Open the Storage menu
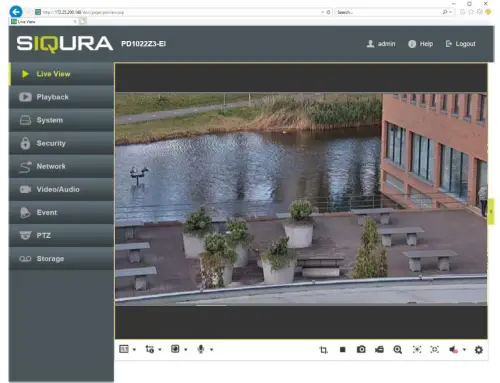Viewport: 500px width, 383px height. tap(62, 258)
